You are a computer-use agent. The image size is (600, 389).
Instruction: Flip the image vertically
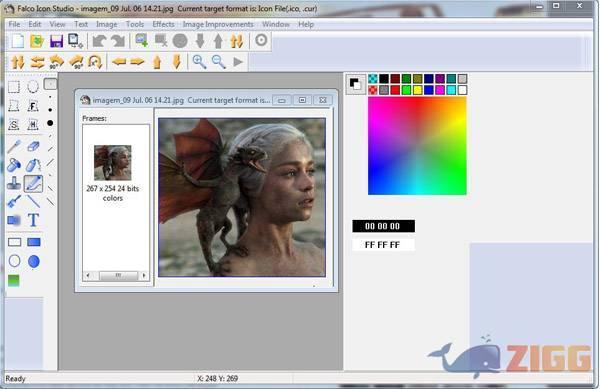18,62
